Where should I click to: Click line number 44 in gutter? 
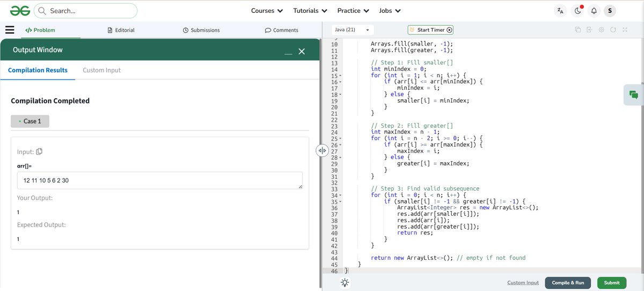pyautogui.click(x=334, y=258)
